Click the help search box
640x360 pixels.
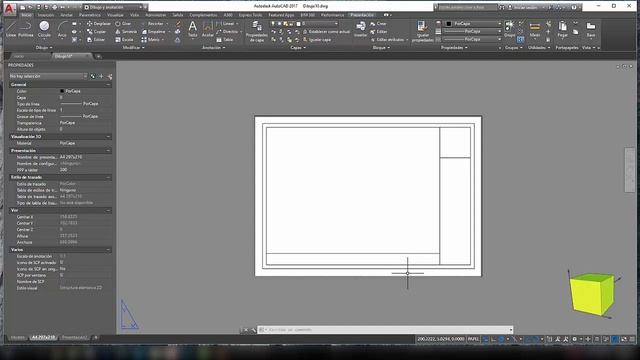467,7
